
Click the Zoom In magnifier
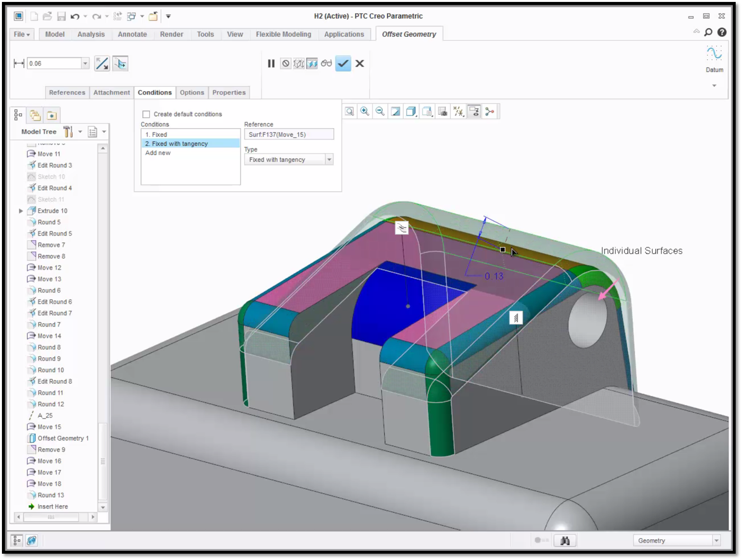coord(364,112)
